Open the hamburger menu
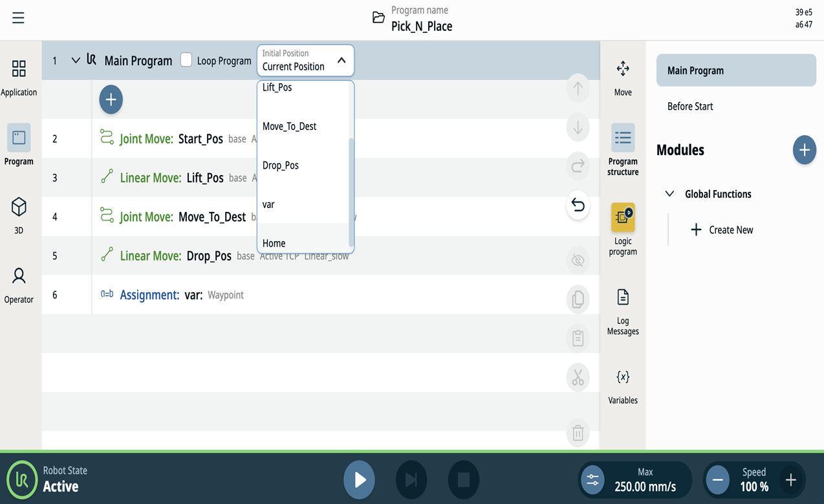This screenshot has height=504, width=824. coord(18,18)
